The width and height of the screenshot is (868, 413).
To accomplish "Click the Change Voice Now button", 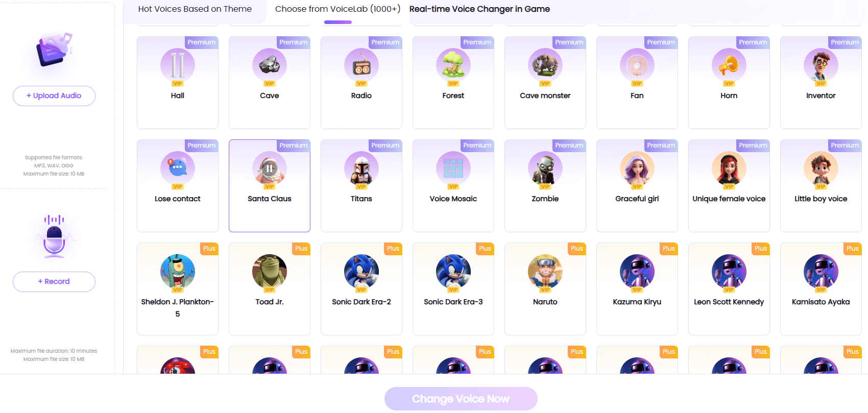I will (x=461, y=399).
